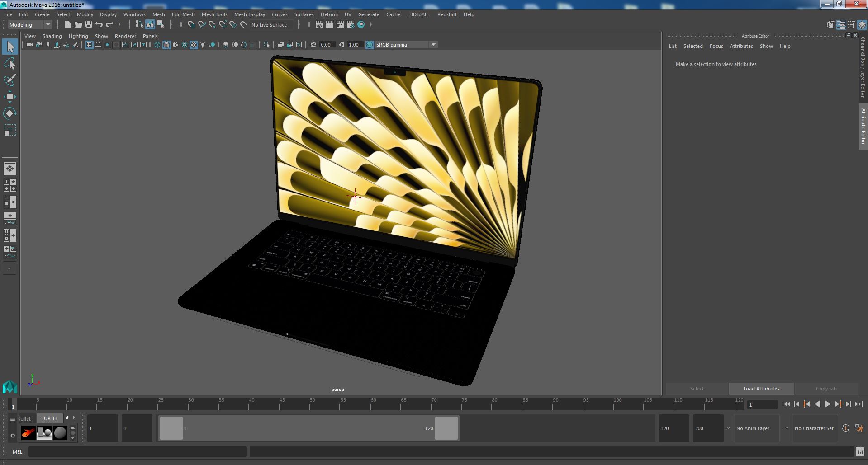Create a new scene
The image size is (868, 465).
point(68,25)
